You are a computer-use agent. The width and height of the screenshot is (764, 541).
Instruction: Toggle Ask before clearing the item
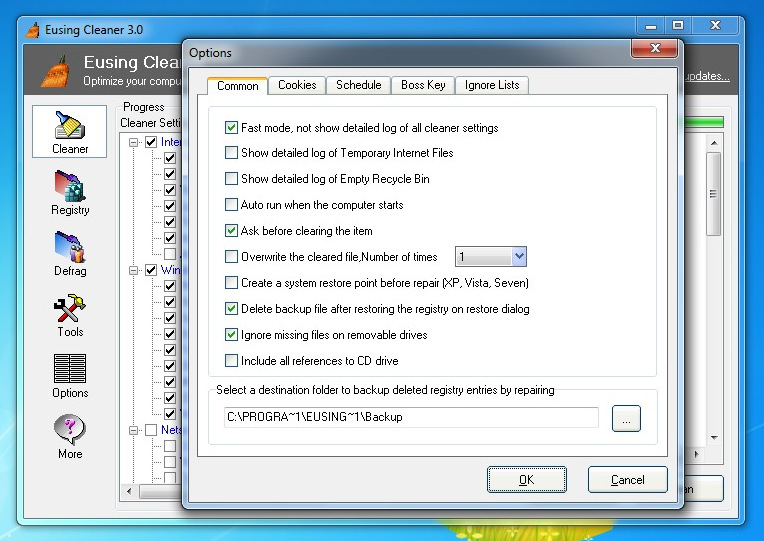click(231, 230)
